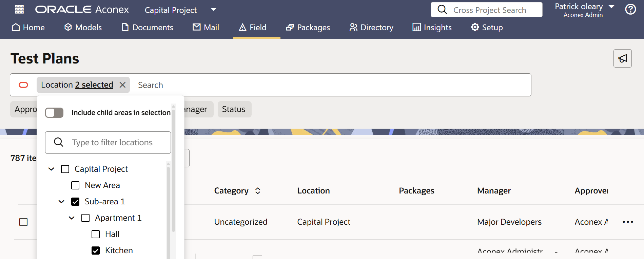Click the Type to filter locations field
Image resolution: width=644 pixels, height=259 pixels.
point(112,143)
